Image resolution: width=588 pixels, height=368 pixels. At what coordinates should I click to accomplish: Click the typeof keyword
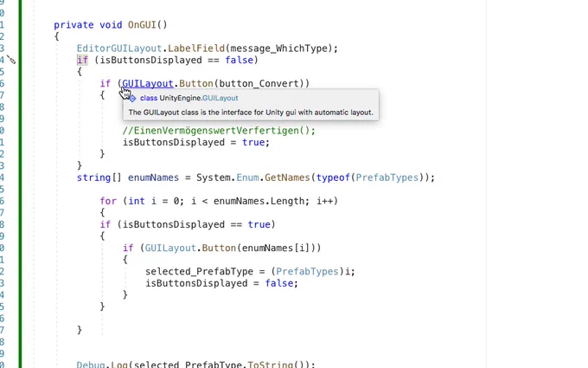point(333,178)
